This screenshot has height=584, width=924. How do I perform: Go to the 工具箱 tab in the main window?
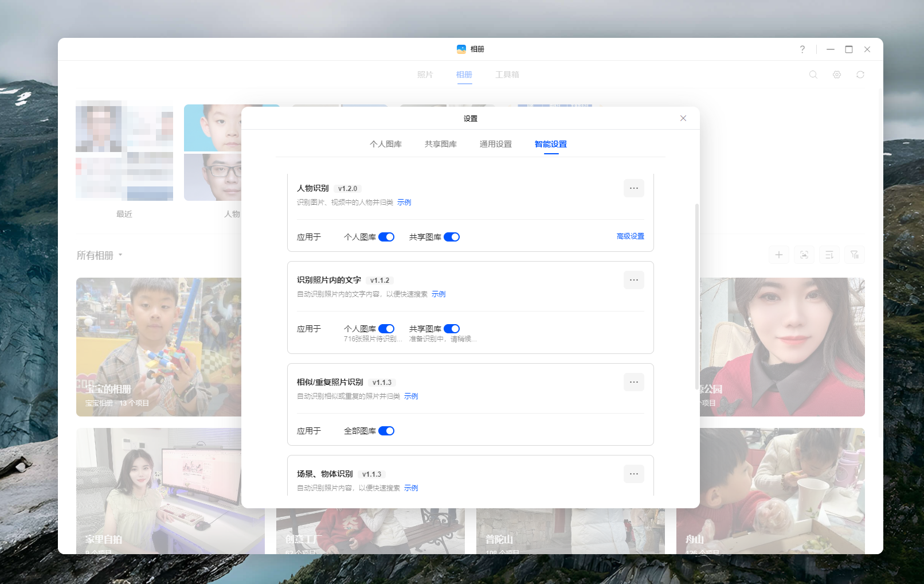pyautogui.click(x=507, y=75)
